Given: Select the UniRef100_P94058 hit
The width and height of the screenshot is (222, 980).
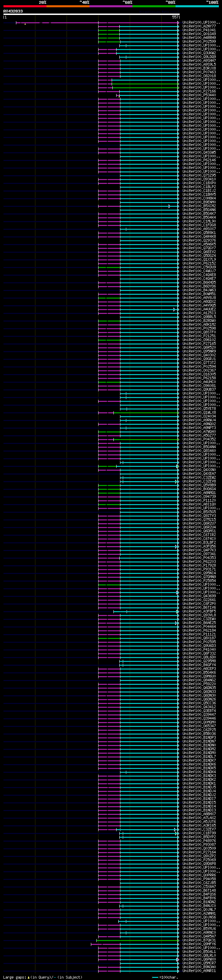Looking at the screenshot, I should click(x=199, y=879).
